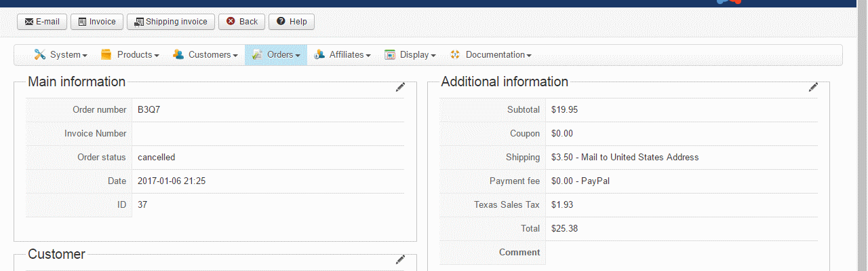Screen dimensions: 868x271
Task: Go back with the Back button
Action: (x=241, y=22)
